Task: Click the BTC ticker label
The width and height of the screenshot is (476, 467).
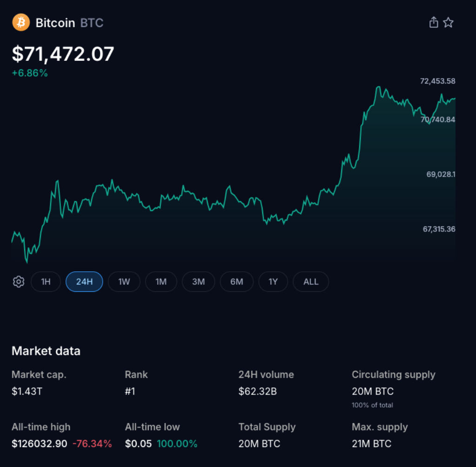Action: tap(91, 23)
